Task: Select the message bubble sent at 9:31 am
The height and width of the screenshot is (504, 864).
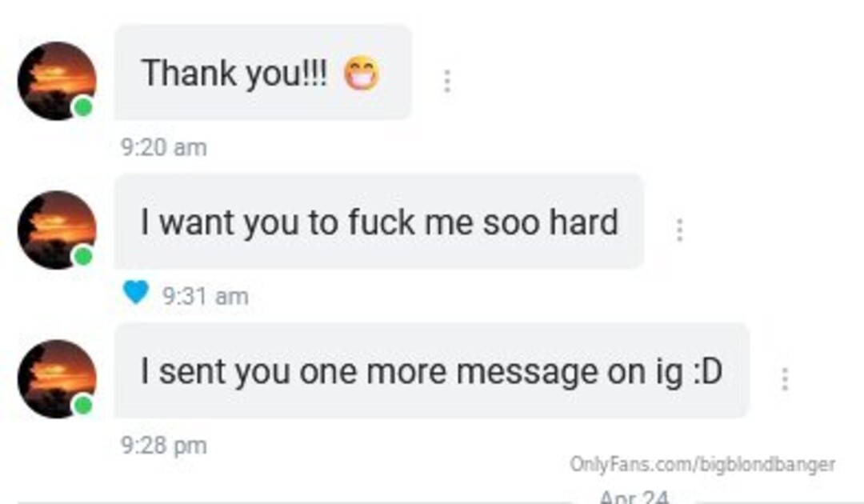Action: pos(379,222)
